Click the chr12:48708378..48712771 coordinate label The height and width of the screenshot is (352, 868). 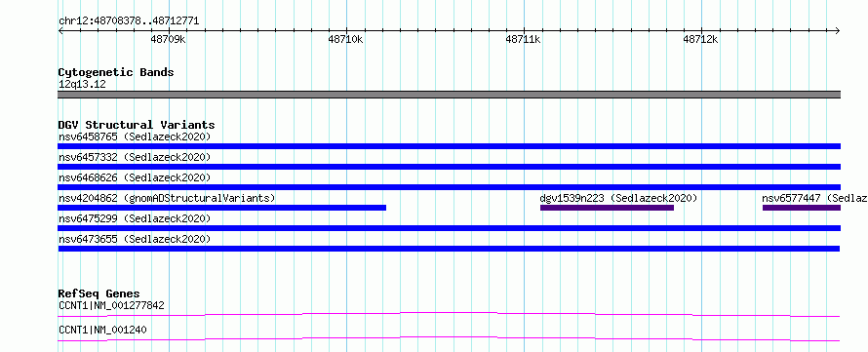click(x=129, y=21)
